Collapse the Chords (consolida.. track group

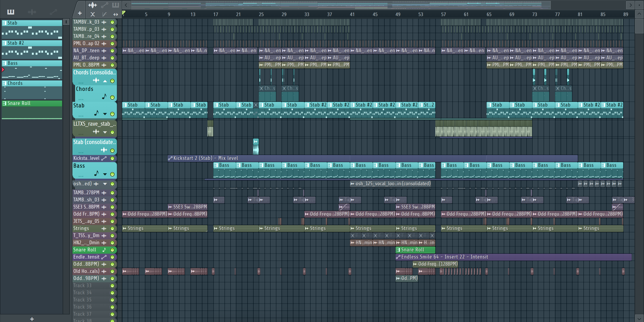[105, 81]
